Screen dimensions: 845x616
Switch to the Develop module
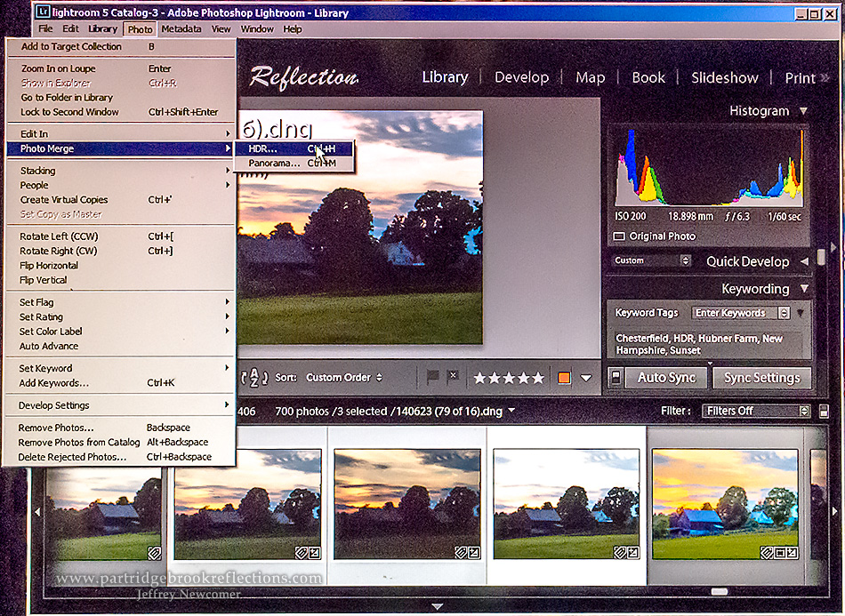click(x=521, y=77)
